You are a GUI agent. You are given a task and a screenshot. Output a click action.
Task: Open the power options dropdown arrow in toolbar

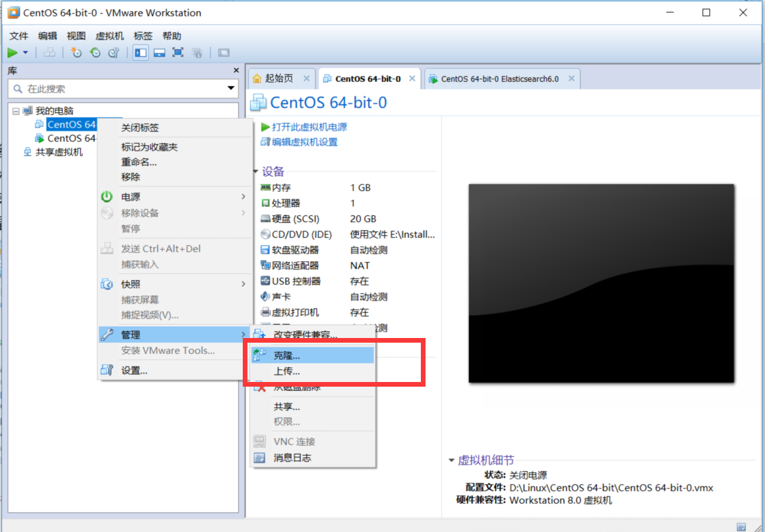(x=25, y=53)
